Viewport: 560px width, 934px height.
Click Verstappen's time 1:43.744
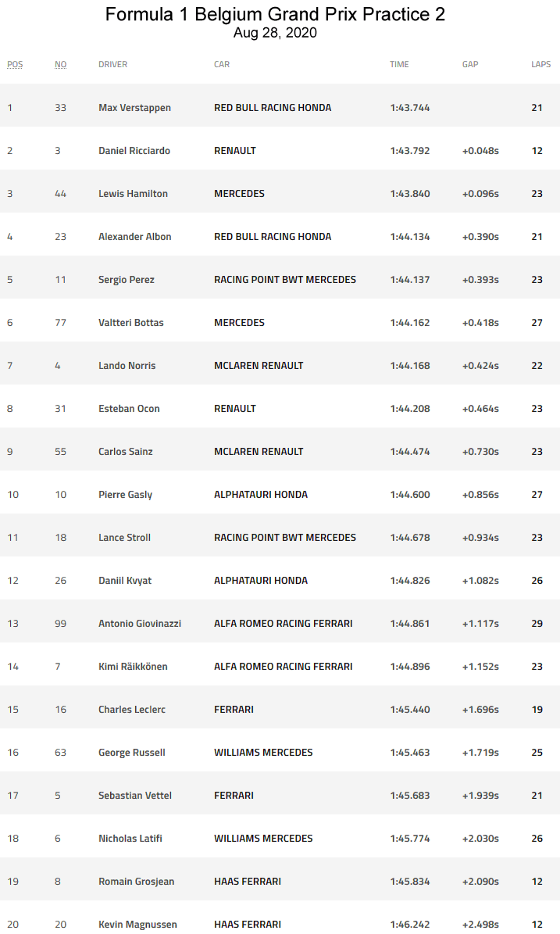click(x=410, y=108)
